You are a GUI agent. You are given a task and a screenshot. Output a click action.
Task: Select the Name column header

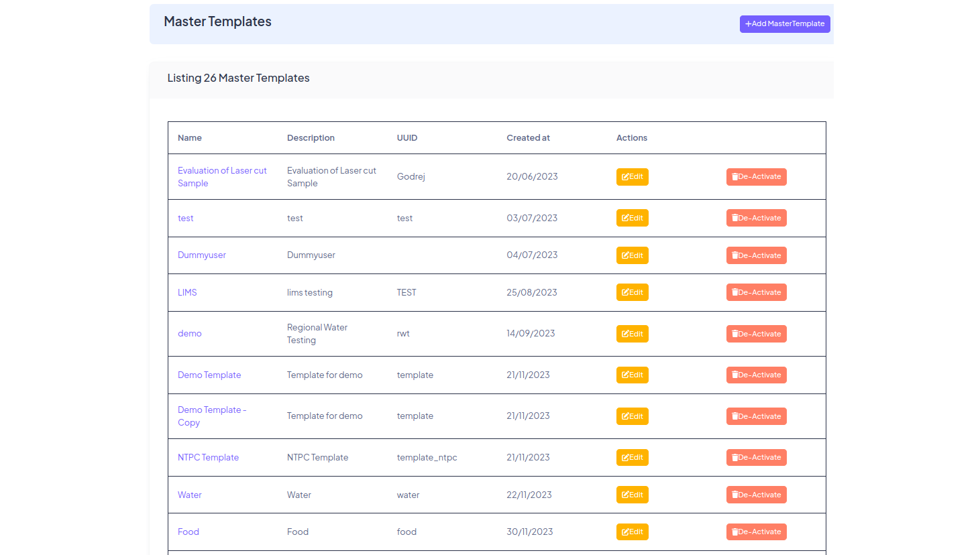click(190, 138)
